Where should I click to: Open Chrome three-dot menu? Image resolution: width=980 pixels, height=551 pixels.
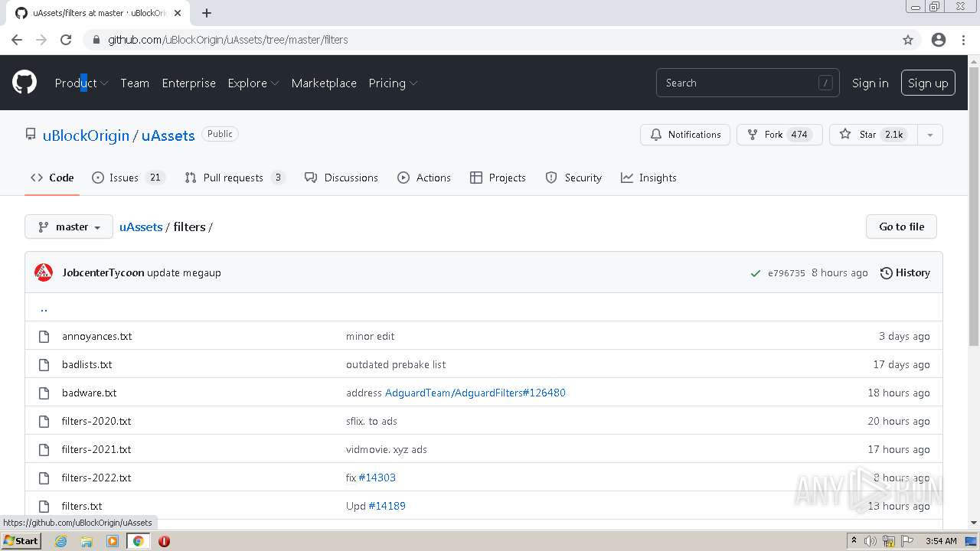point(963,40)
